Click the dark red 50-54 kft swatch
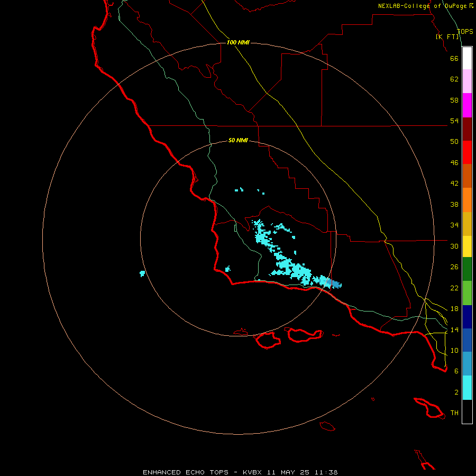The image size is (476, 476). 467,129
